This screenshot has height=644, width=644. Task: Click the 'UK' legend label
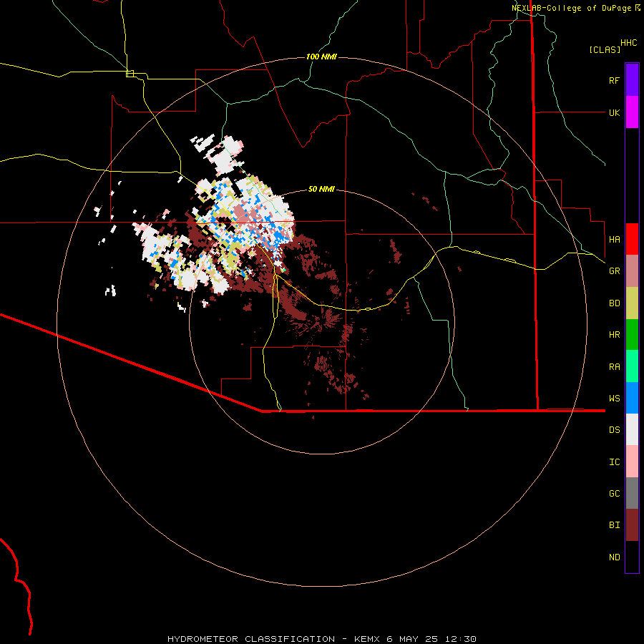pos(614,112)
